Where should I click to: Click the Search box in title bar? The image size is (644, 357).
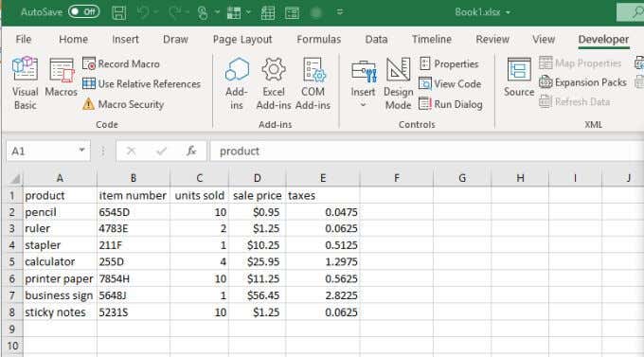tap(631, 12)
